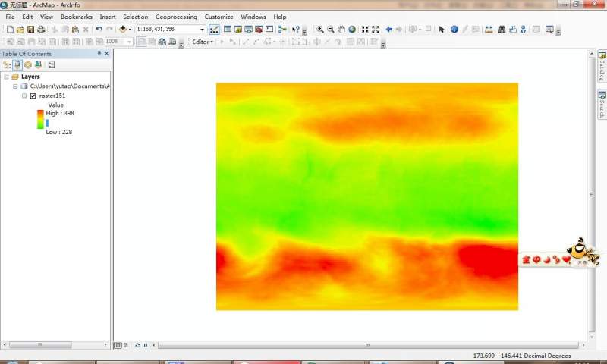Open ModelBuilder window icon
Screen dimensions: 607x364
(282, 30)
